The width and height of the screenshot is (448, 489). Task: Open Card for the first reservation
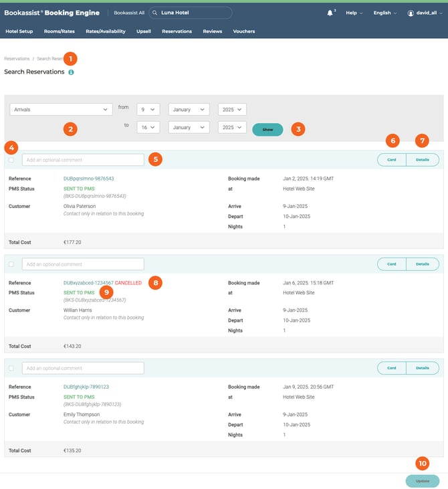click(392, 160)
